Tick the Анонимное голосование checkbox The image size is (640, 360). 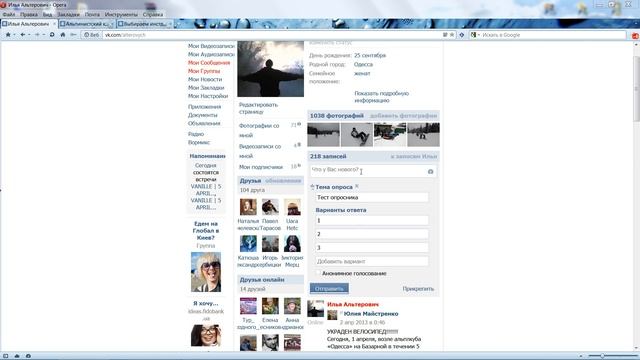point(318,273)
